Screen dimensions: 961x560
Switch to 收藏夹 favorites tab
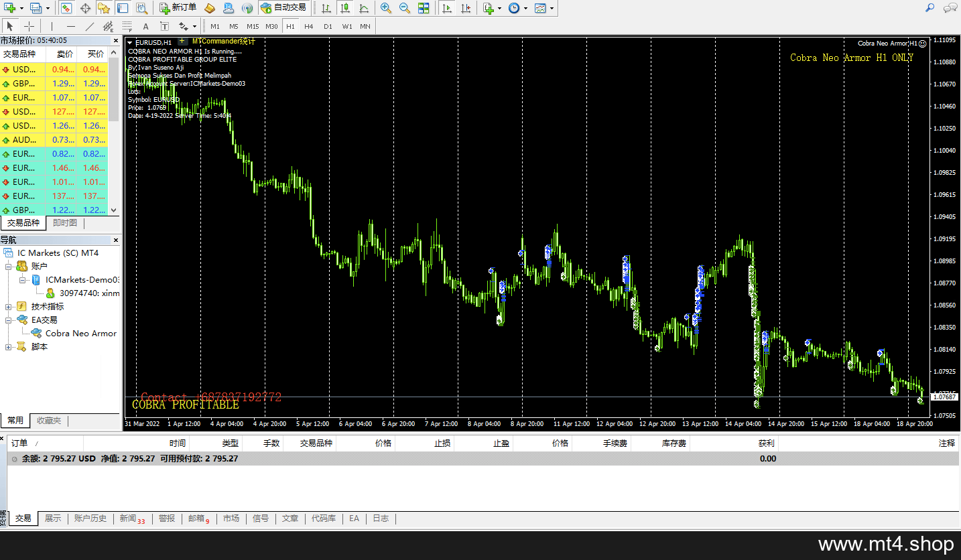[48, 421]
